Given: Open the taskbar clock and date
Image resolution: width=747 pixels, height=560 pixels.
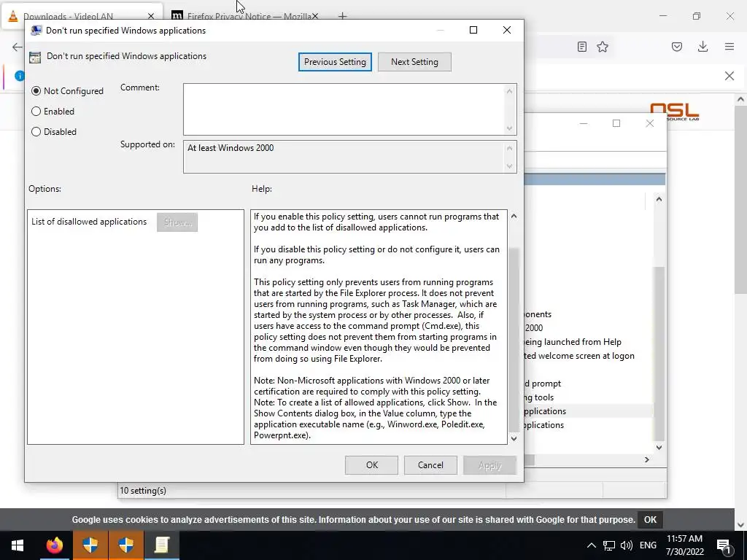Looking at the screenshot, I should 684,545.
